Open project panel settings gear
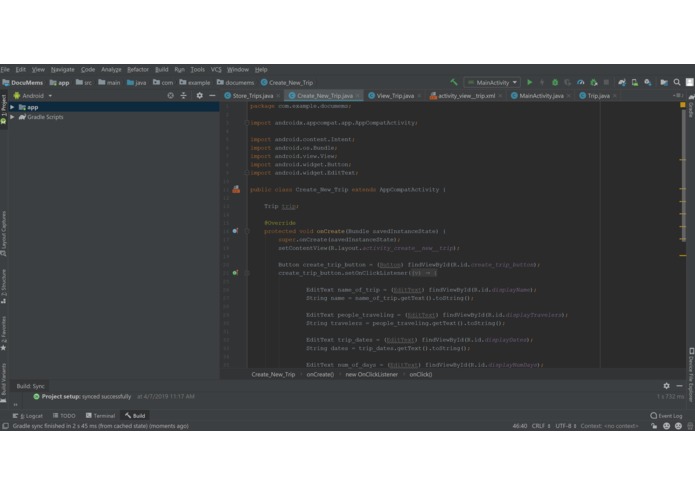 (199, 96)
